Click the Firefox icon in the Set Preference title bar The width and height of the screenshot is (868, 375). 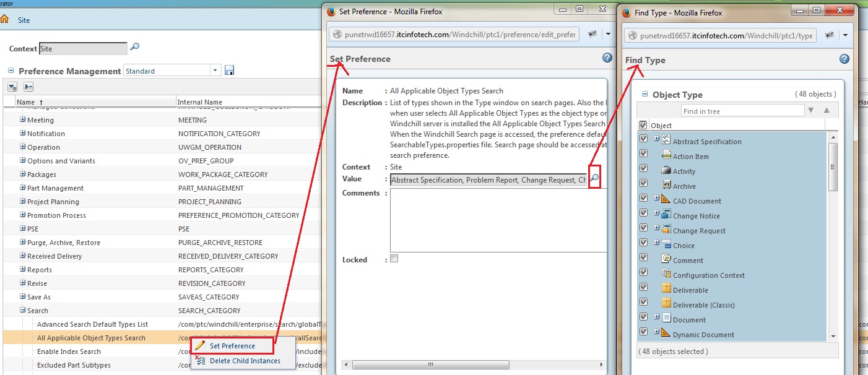tap(331, 11)
